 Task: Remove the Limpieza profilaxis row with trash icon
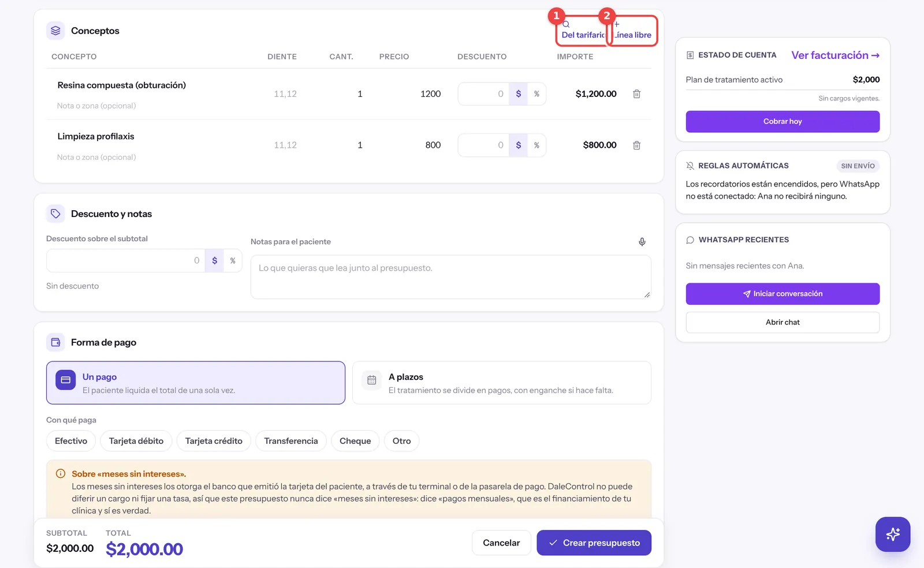click(x=636, y=145)
